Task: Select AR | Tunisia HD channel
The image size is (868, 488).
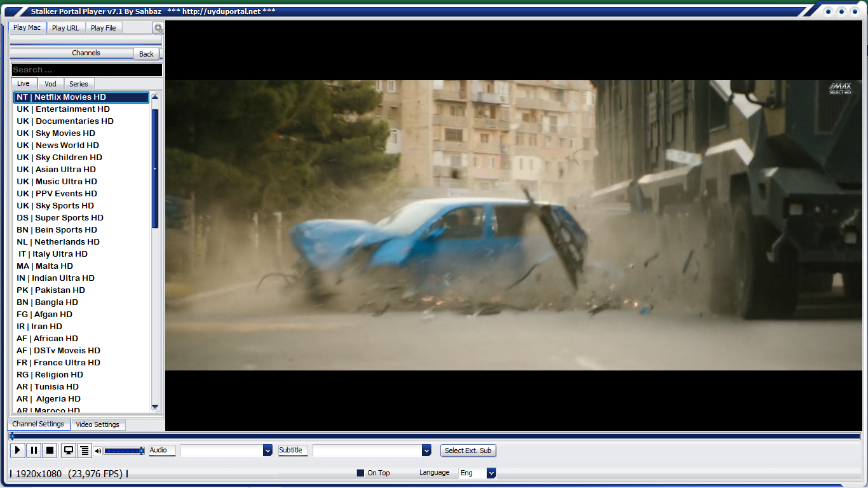Action: coord(81,387)
